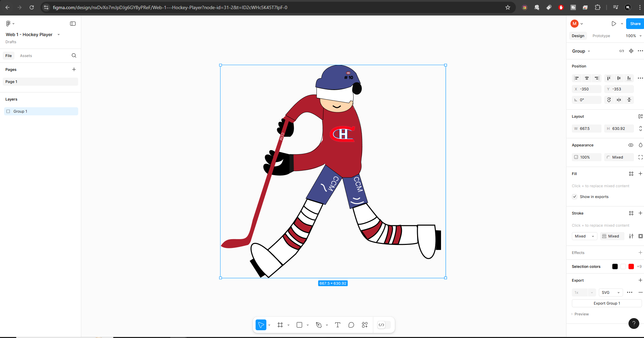Click the blue Share button
Screen dimensions: 644x338
[x=635, y=24]
